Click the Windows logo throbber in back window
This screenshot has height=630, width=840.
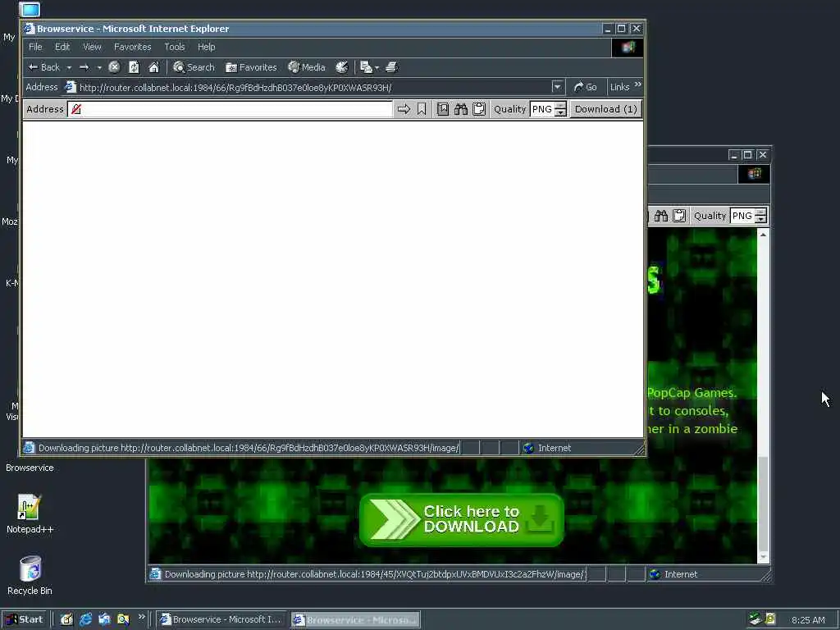(754, 174)
